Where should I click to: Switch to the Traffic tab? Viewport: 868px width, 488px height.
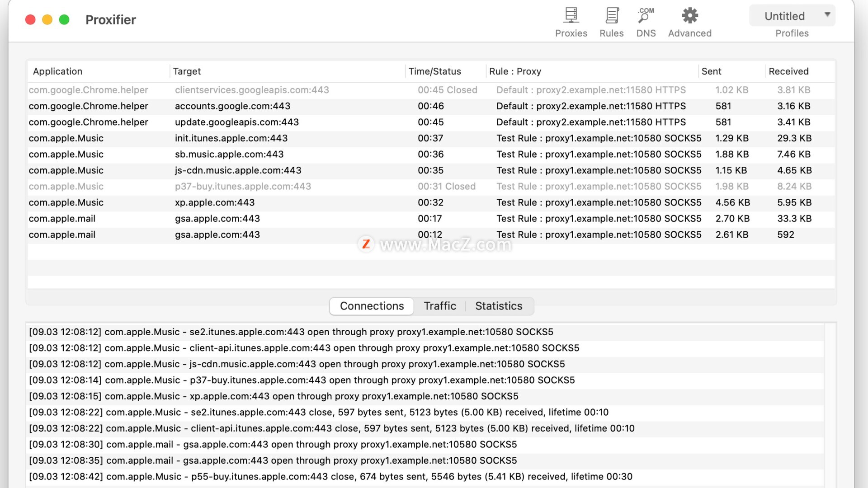(440, 306)
